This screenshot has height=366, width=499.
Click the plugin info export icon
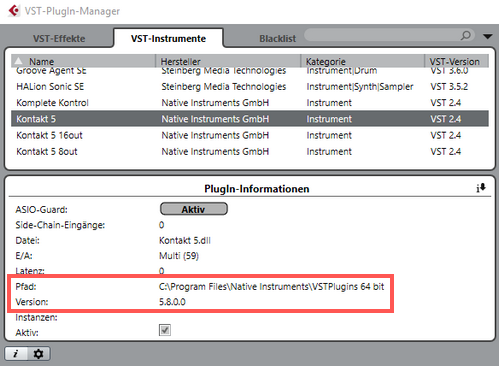pos(481,188)
